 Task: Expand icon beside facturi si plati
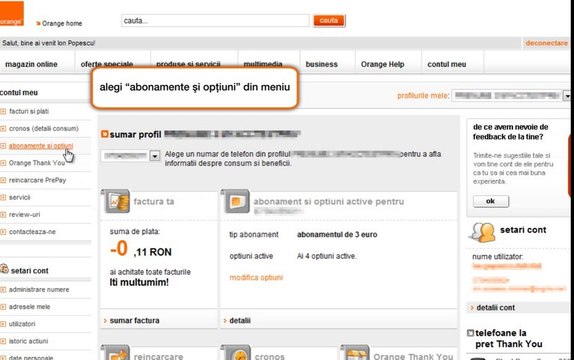click(3, 111)
